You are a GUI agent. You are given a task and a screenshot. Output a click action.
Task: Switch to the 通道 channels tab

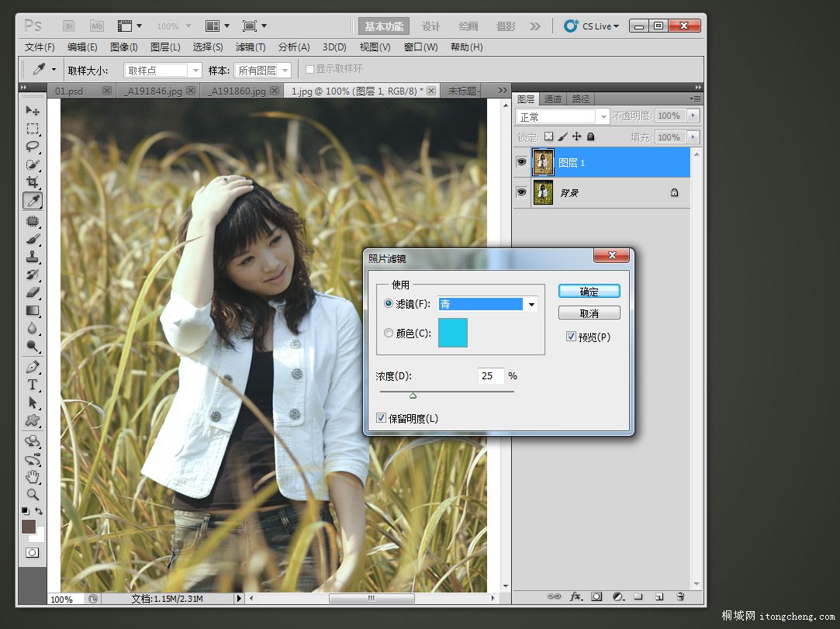(x=552, y=99)
